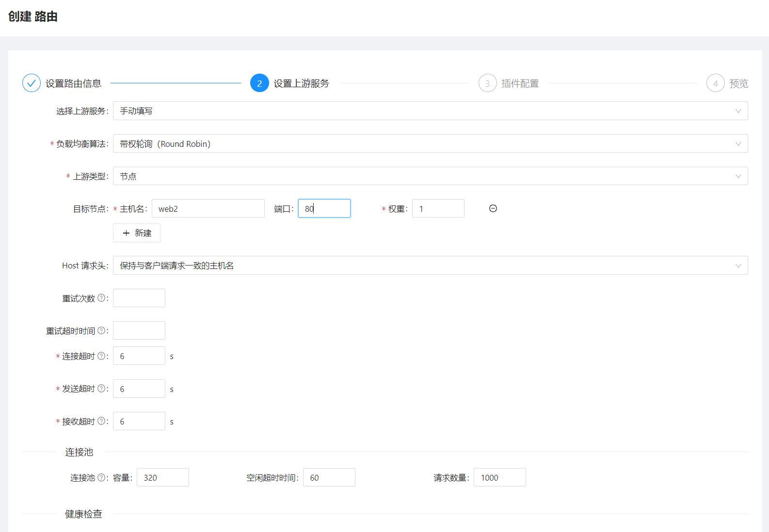Click the 预览 step label

click(x=738, y=83)
